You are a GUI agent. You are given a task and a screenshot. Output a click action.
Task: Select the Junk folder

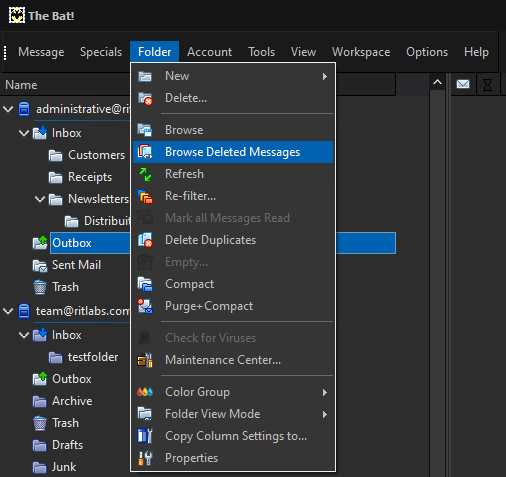pyautogui.click(x=64, y=467)
